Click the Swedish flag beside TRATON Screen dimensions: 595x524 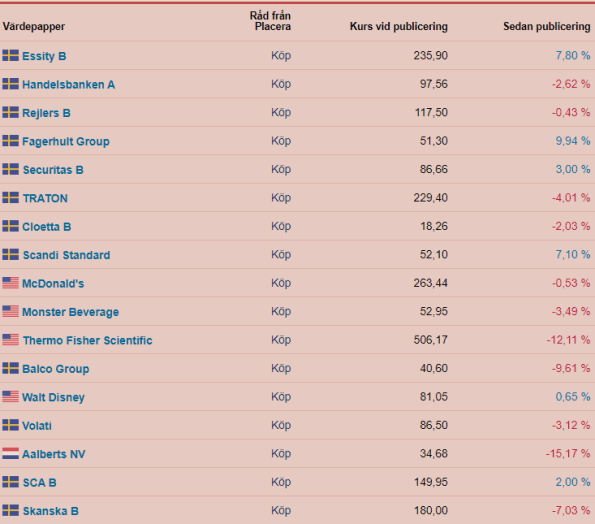click(x=10, y=198)
